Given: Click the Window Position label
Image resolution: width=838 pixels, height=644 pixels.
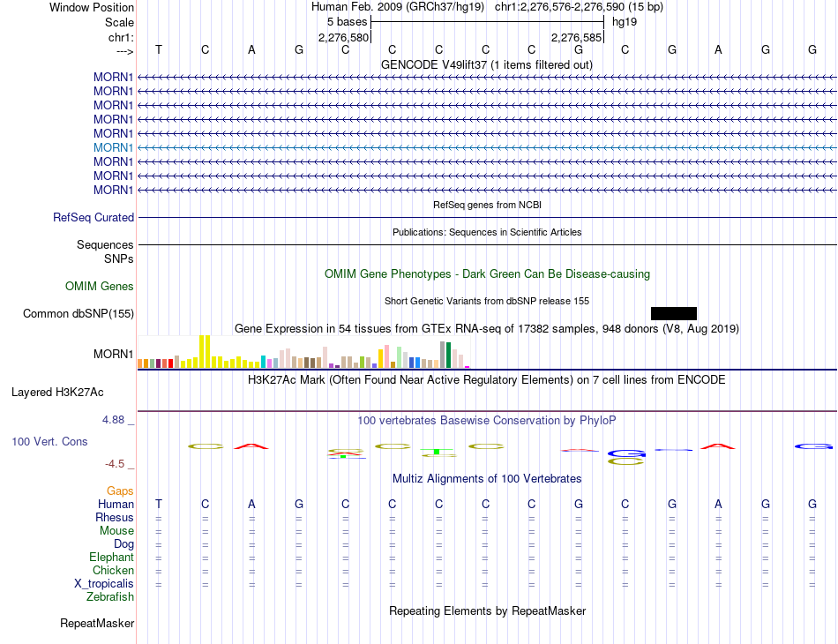Looking at the screenshot, I should tap(92, 7).
